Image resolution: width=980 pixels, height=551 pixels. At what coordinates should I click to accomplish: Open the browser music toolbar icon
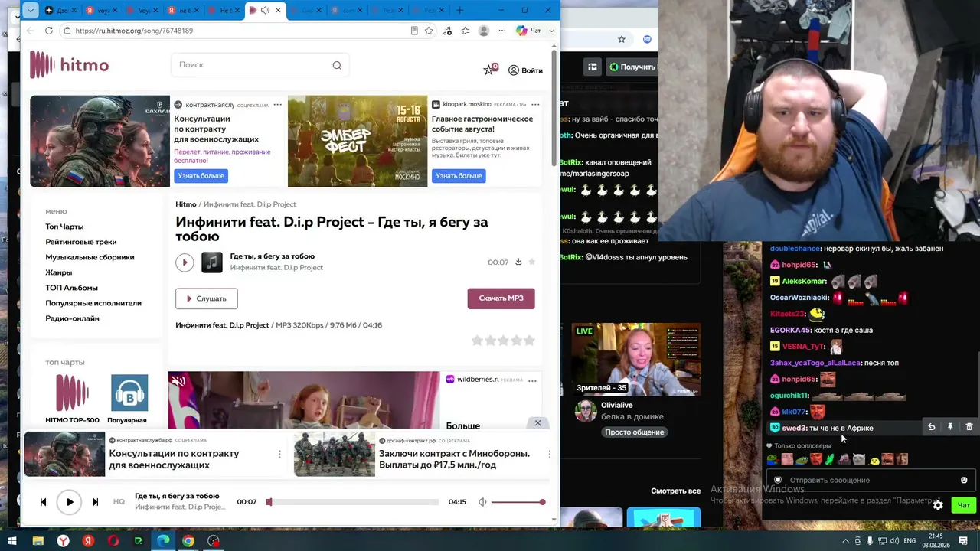(x=447, y=31)
